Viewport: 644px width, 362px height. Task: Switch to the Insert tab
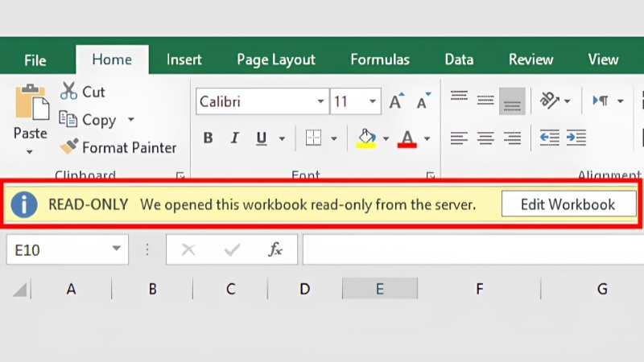coord(184,60)
